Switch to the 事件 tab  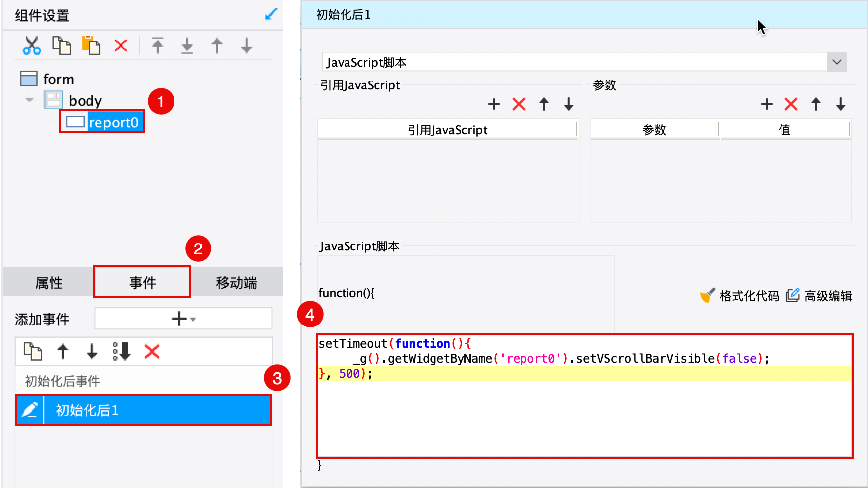[x=143, y=283]
